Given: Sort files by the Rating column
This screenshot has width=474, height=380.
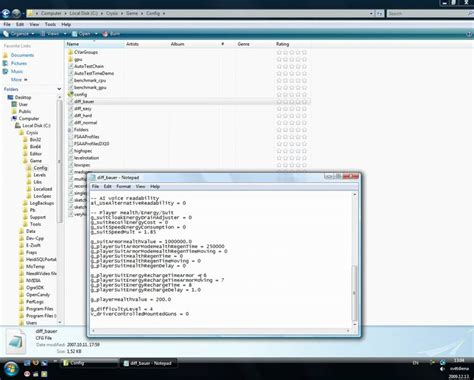Looking at the screenshot, I should (292, 44).
